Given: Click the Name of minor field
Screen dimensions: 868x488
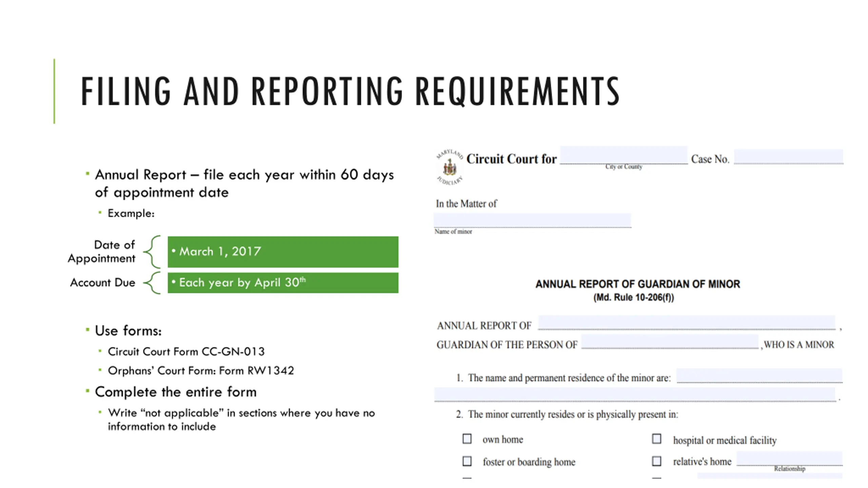Looking at the screenshot, I should point(532,220).
